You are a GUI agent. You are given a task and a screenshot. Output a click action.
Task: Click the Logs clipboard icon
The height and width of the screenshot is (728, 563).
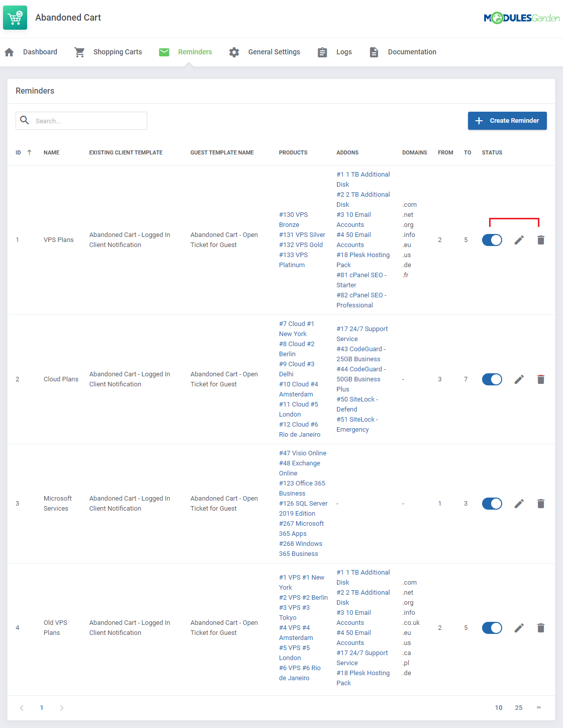[323, 52]
